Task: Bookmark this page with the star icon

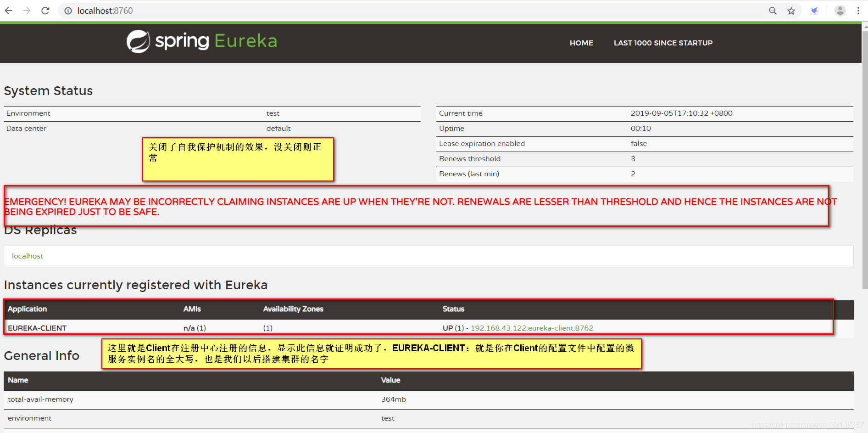Action: tap(791, 11)
